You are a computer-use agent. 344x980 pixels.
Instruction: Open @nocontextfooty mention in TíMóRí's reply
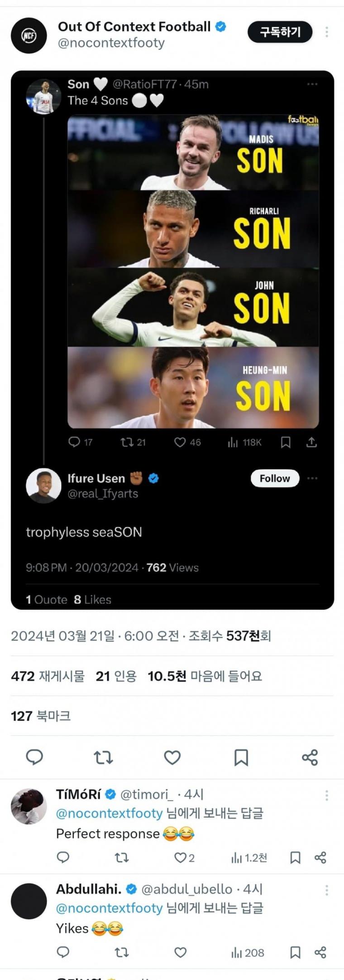[109, 814]
